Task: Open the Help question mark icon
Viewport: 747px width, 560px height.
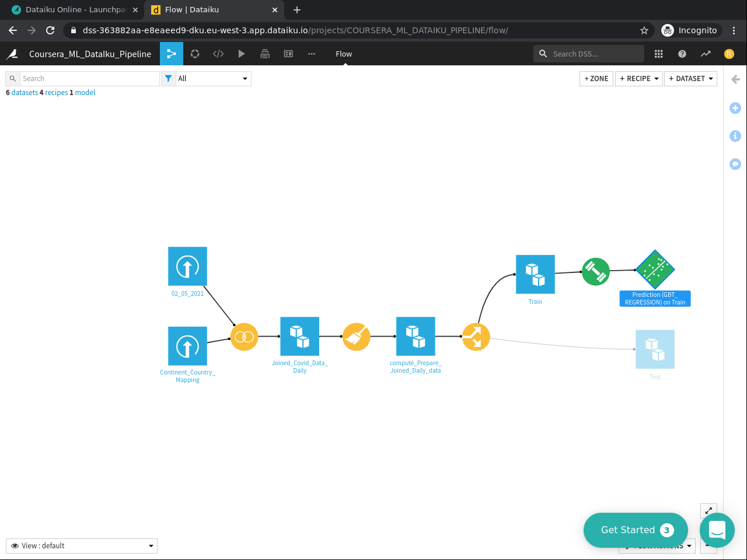Action: click(682, 54)
